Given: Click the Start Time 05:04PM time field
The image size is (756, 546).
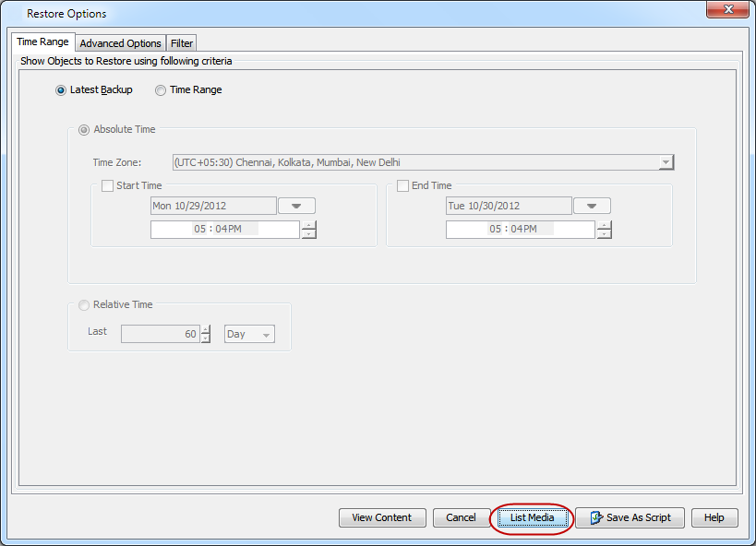Looking at the screenshot, I should (x=224, y=229).
